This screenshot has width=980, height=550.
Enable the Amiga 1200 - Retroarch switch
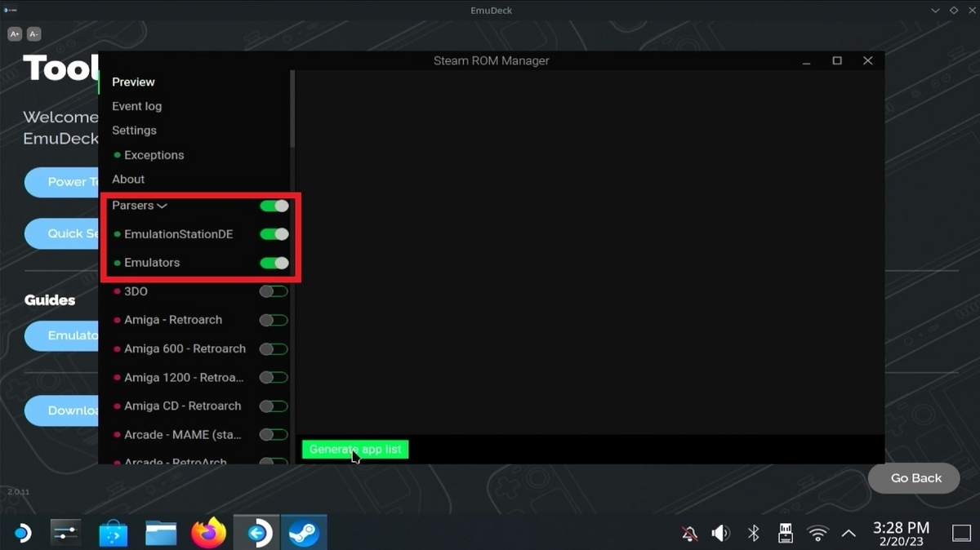coord(274,377)
